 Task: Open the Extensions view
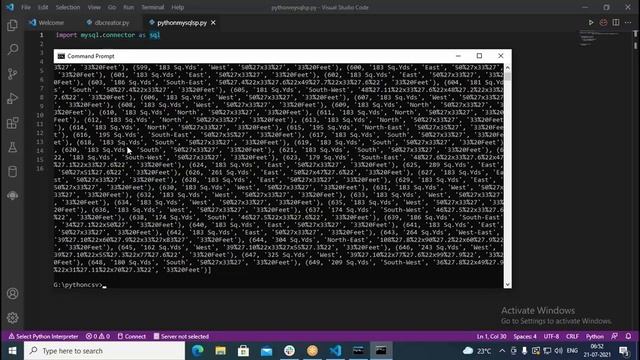coord(12,123)
